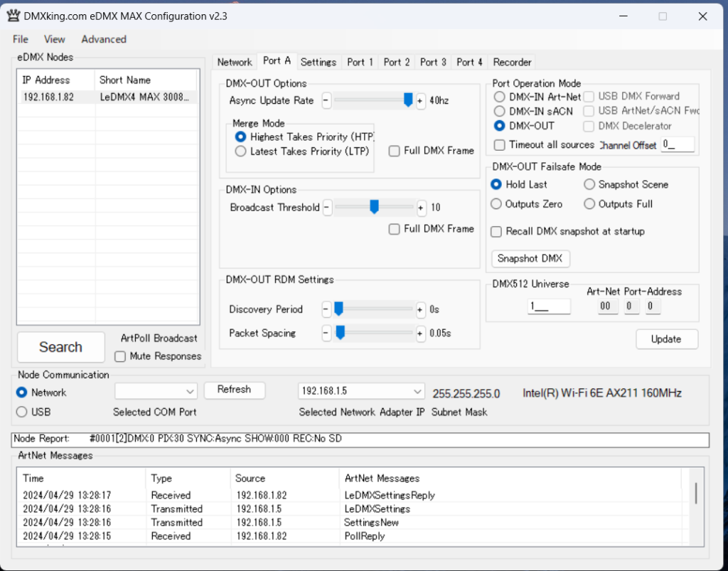728x571 pixels.
Task: Open the Recorder tab
Action: (512, 62)
